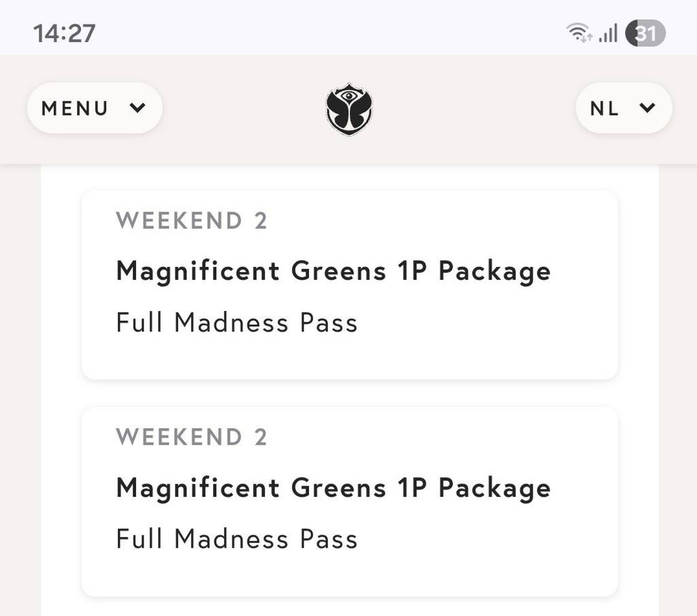Image resolution: width=697 pixels, height=616 pixels.
Task: Select the second Magnificent Greens 1P Package
Action: [334, 487]
